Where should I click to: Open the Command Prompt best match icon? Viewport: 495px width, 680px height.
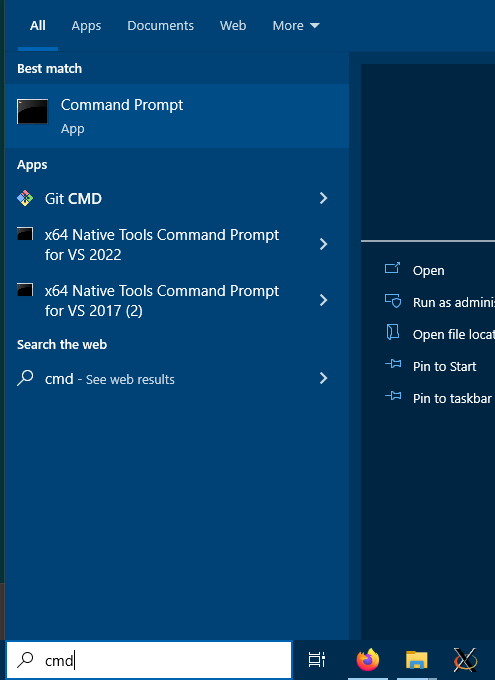point(33,111)
